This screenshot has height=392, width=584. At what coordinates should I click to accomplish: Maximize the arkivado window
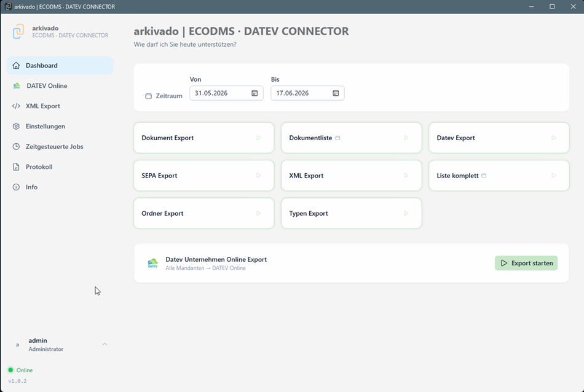click(x=553, y=7)
